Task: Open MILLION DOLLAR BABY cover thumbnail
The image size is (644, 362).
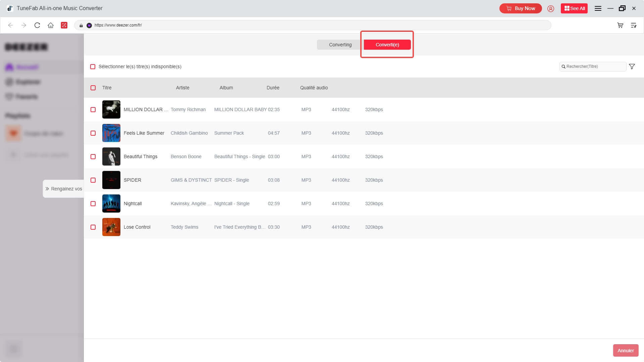Action: point(111,109)
